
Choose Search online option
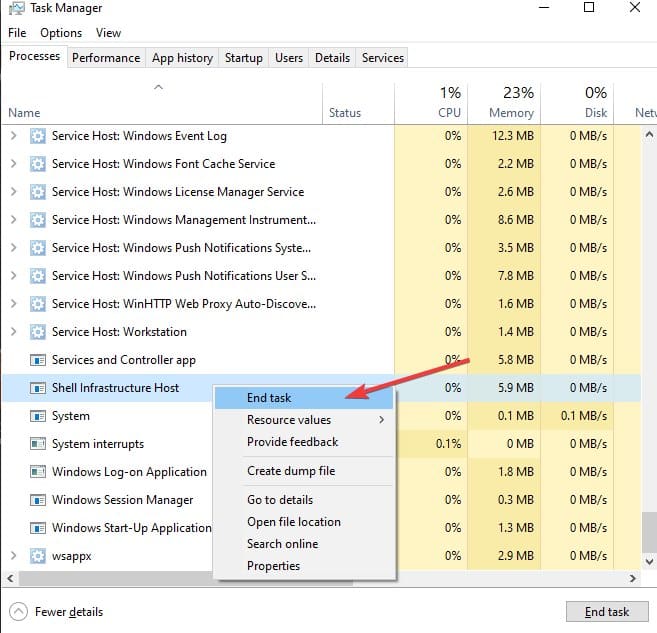[304, 544]
